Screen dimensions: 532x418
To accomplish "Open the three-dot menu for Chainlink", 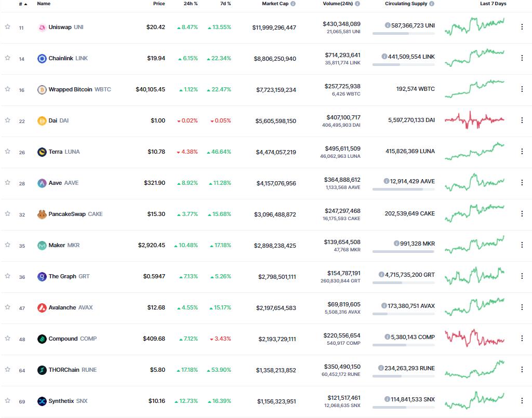I will (522, 58).
